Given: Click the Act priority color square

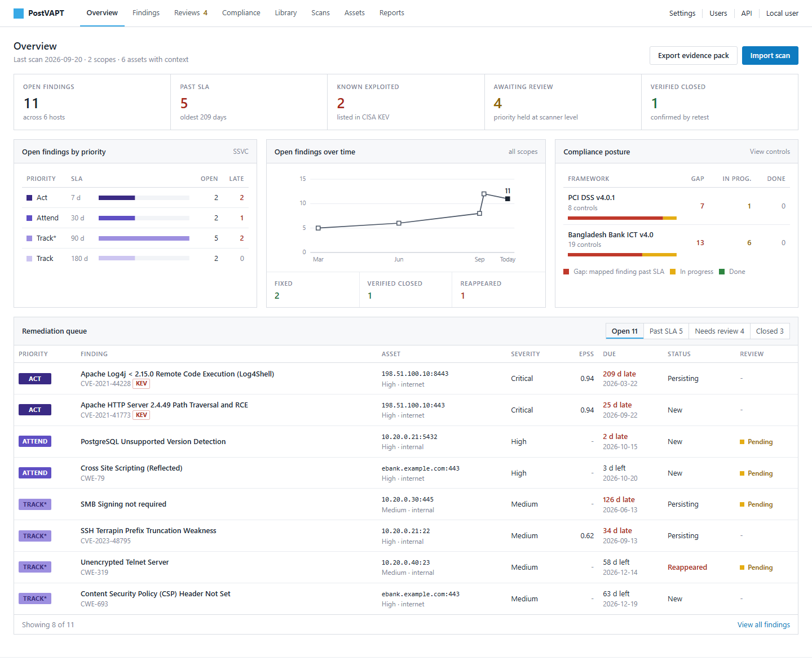Looking at the screenshot, I should [x=29, y=198].
